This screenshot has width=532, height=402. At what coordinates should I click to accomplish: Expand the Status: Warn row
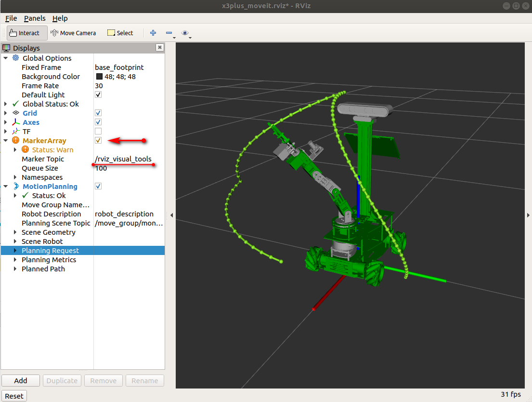(x=15, y=150)
